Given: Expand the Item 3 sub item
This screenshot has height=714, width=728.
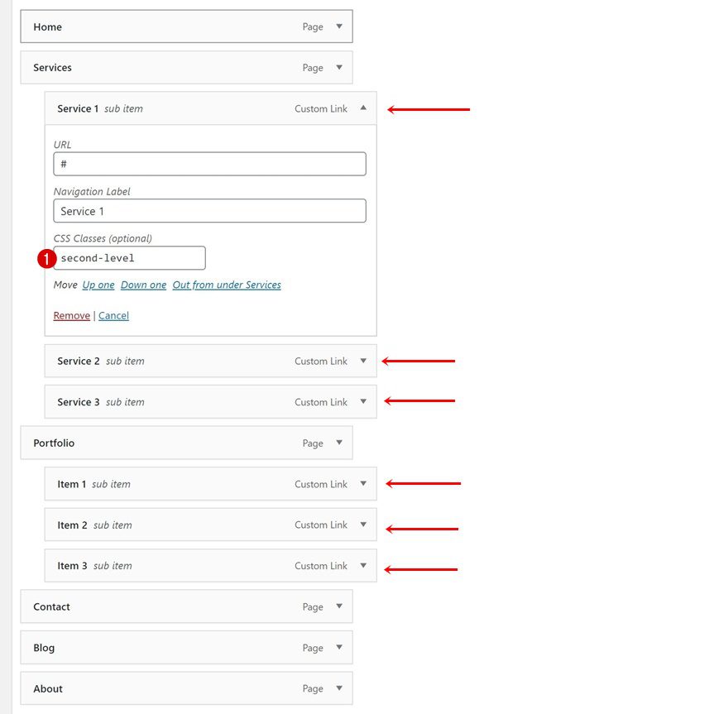Looking at the screenshot, I should coord(362,565).
